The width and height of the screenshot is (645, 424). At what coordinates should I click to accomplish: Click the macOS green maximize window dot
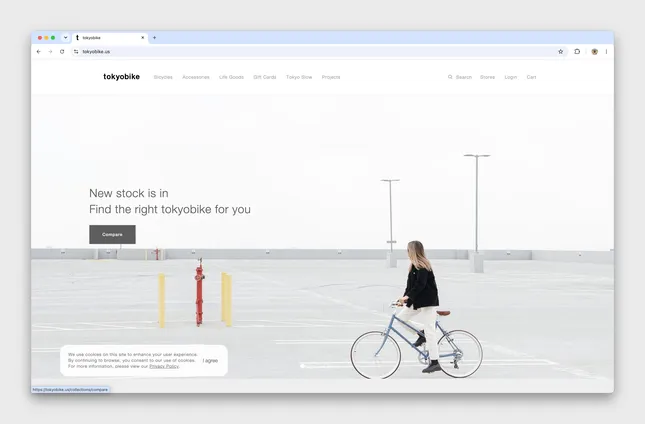click(53, 38)
